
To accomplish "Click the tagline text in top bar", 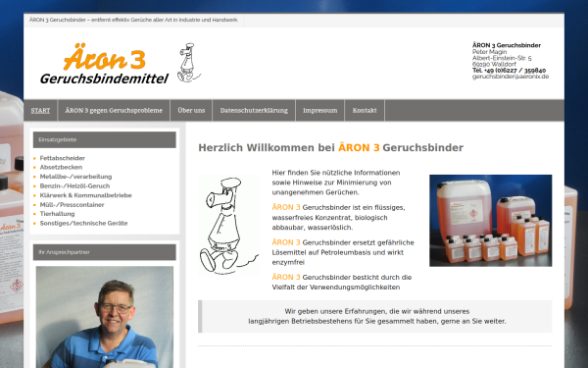I will [x=133, y=20].
